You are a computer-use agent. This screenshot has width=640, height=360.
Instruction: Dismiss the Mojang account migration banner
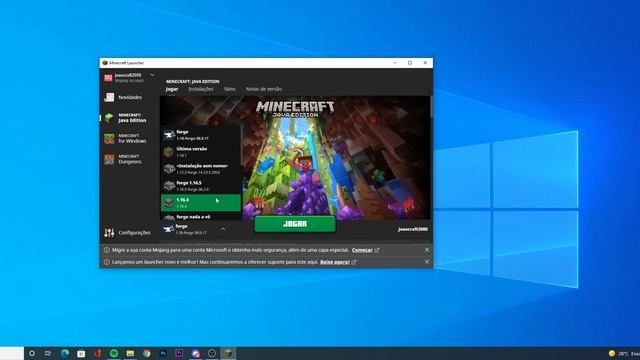point(427,250)
